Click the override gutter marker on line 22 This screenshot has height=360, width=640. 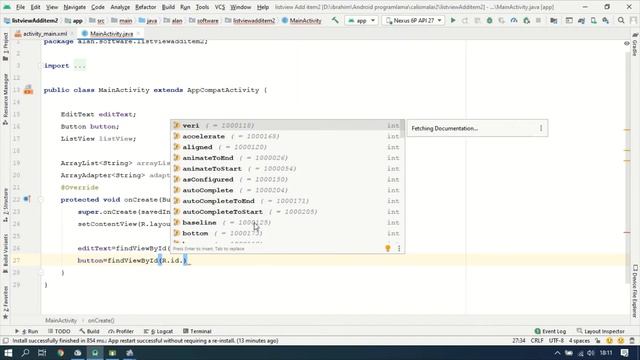coord(27,199)
